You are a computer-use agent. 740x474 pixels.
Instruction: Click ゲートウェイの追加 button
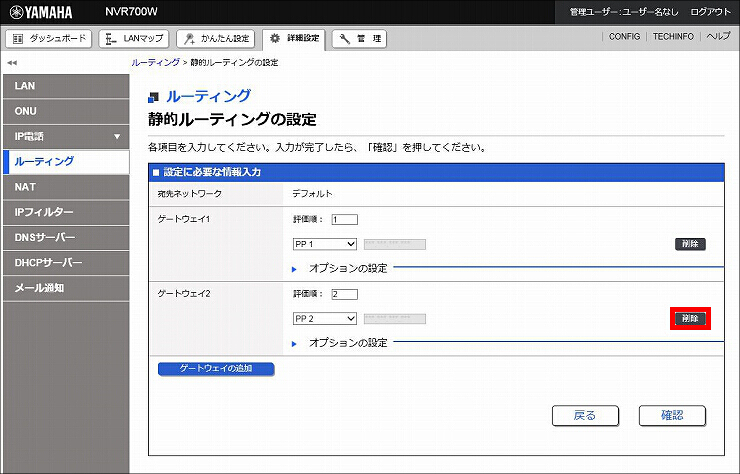point(216,369)
